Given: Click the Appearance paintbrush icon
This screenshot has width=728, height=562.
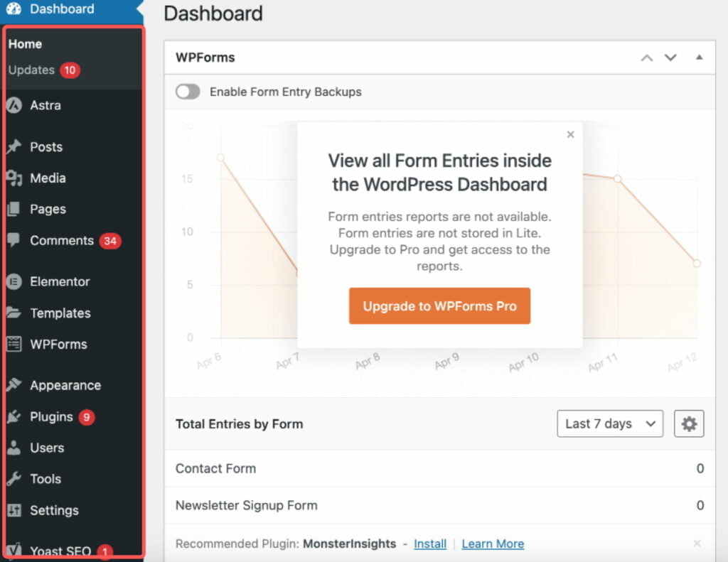Looking at the screenshot, I should tap(14, 384).
